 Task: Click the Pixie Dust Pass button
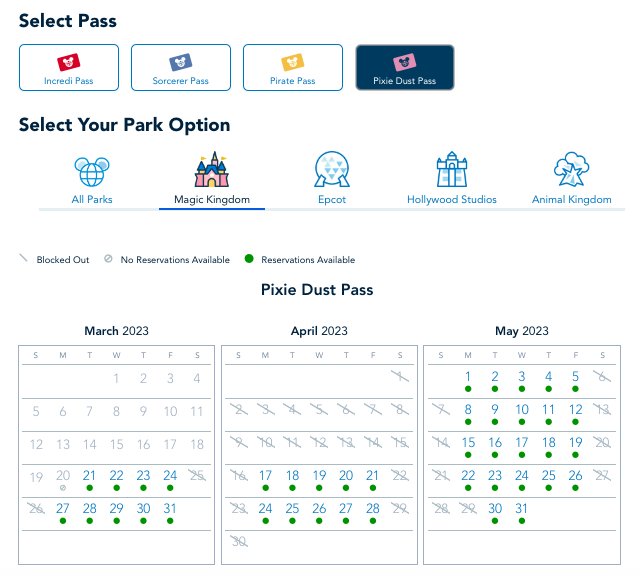pos(404,67)
